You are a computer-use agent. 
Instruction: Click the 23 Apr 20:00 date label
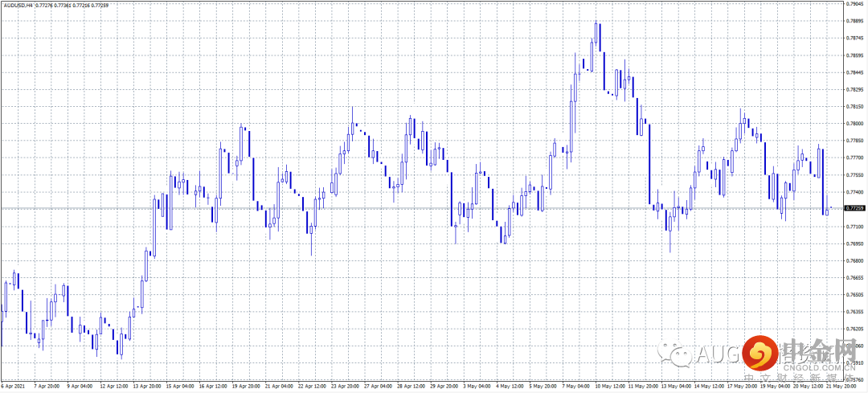point(346,385)
